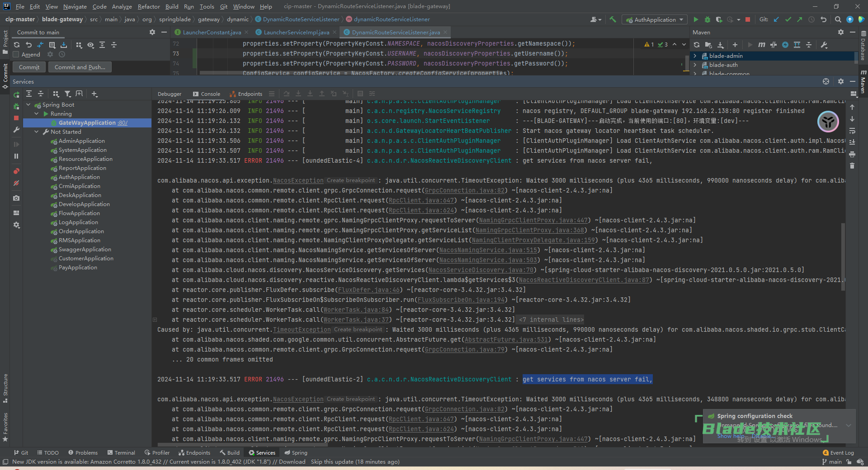
Task: Click console vertical scrollbar thumb
Action: pyautogui.click(x=843, y=258)
